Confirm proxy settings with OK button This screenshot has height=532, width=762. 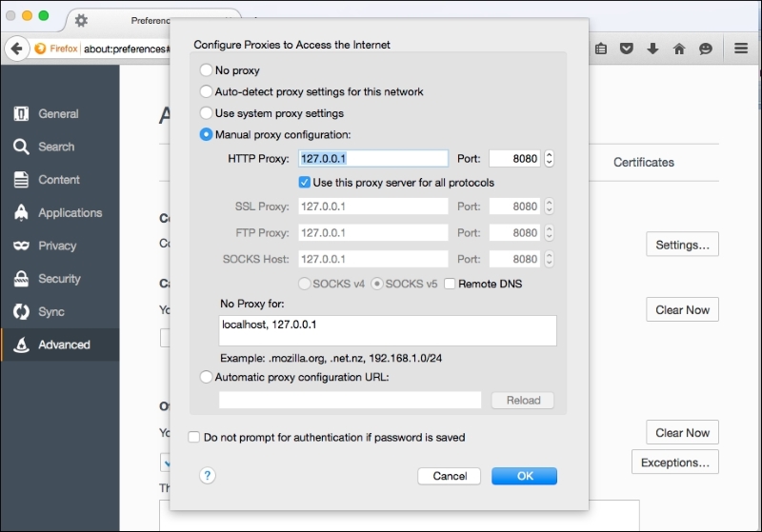(525, 476)
